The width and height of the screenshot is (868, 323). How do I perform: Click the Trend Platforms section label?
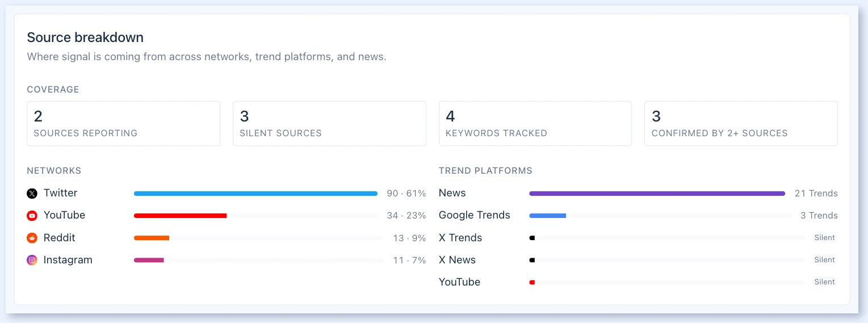click(x=485, y=171)
